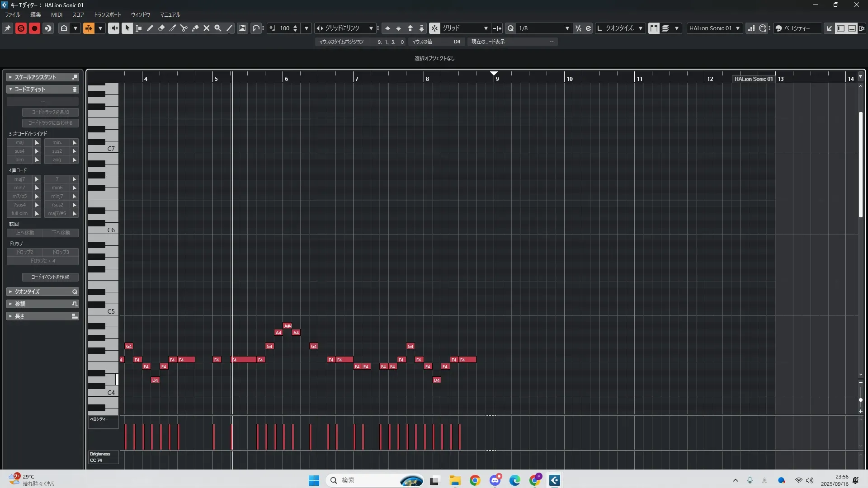Image resolution: width=868 pixels, height=488 pixels.
Task: Select the Split scissors tool
Action: [x=184, y=28]
